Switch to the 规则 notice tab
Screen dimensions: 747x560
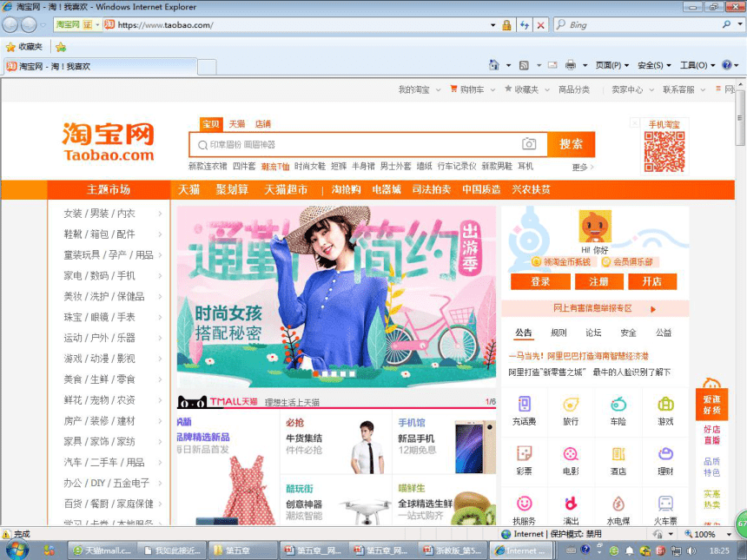[x=559, y=333]
